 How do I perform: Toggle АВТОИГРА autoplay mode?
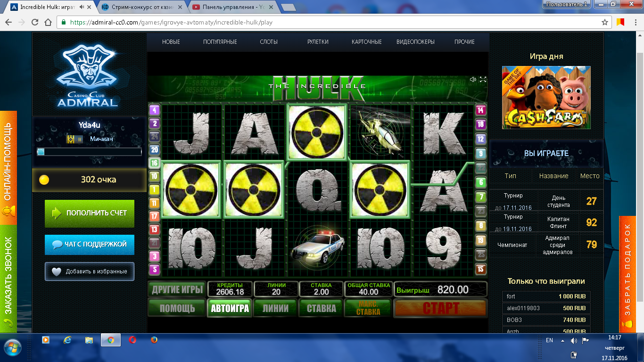click(x=230, y=309)
